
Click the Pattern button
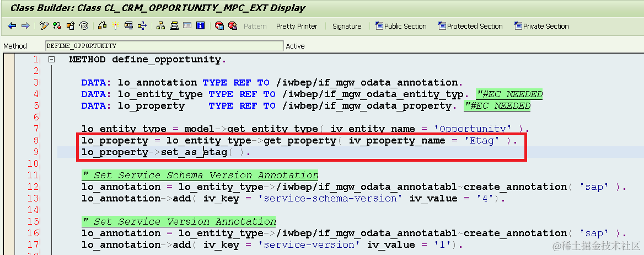tap(255, 26)
